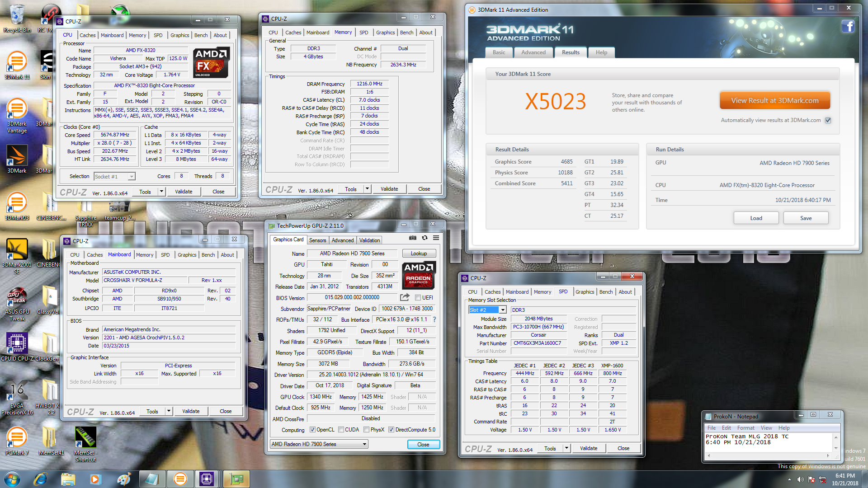
Task: Click Validate in Memory CPU-Z window
Action: pos(389,189)
